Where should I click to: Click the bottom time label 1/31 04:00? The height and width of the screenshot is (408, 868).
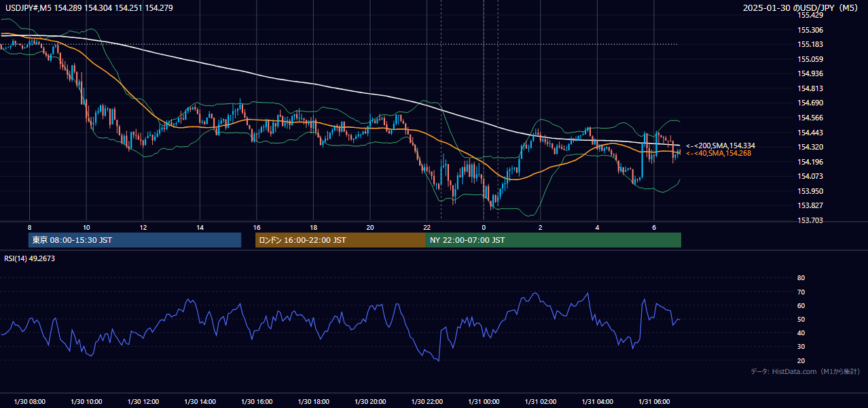coord(597,402)
